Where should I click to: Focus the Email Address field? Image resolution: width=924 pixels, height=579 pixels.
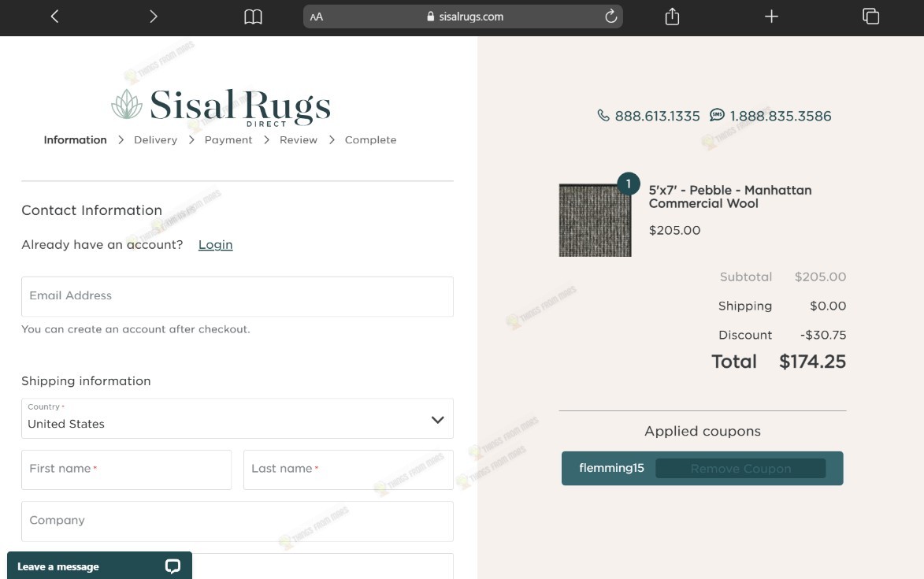point(237,296)
